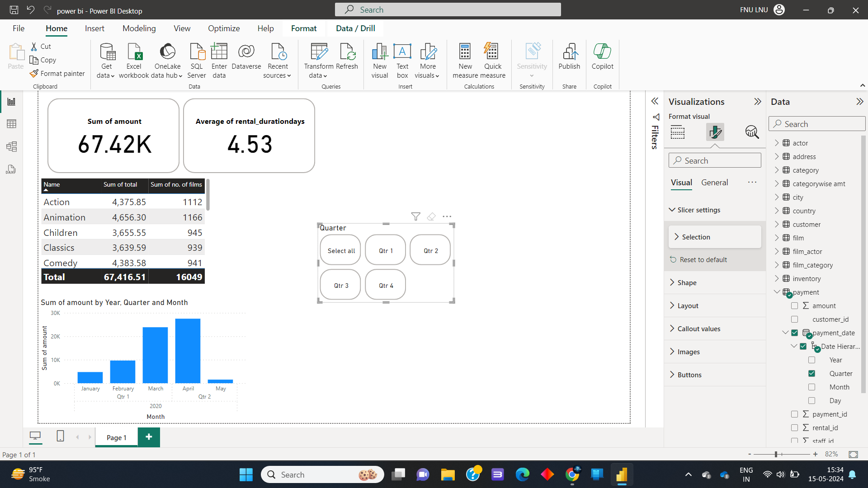Publish the report
The image size is (868, 488).
pyautogui.click(x=569, y=57)
